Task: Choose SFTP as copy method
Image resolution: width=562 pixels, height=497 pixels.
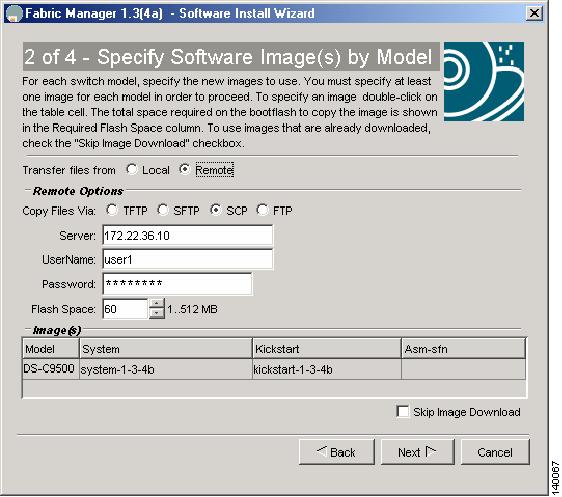Action: pyautogui.click(x=163, y=210)
